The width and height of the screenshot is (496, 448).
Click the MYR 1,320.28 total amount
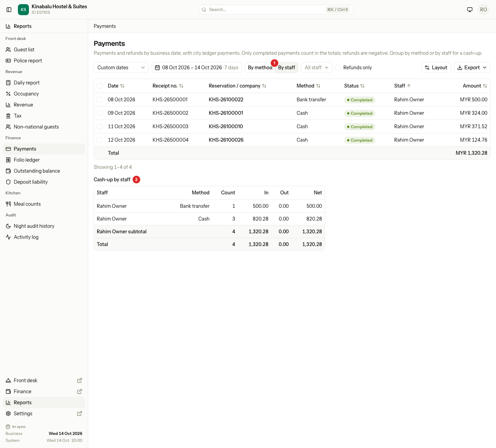point(471,153)
